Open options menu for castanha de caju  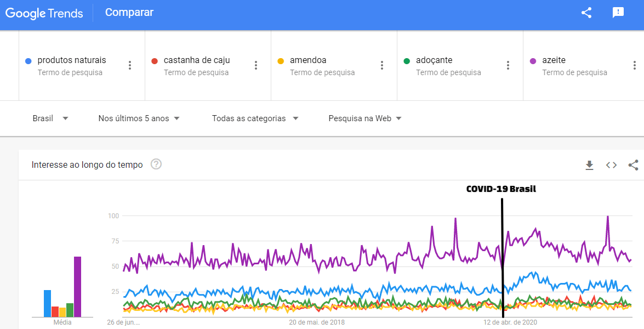(x=256, y=65)
